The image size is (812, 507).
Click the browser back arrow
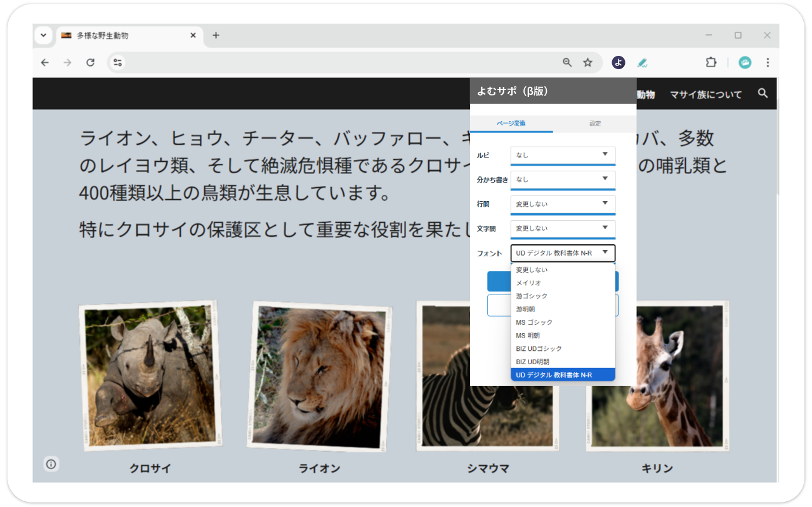(44, 62)
